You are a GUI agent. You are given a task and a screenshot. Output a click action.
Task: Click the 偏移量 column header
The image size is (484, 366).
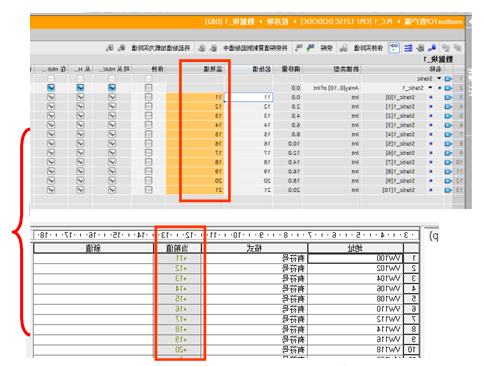[x=288, y=69]
